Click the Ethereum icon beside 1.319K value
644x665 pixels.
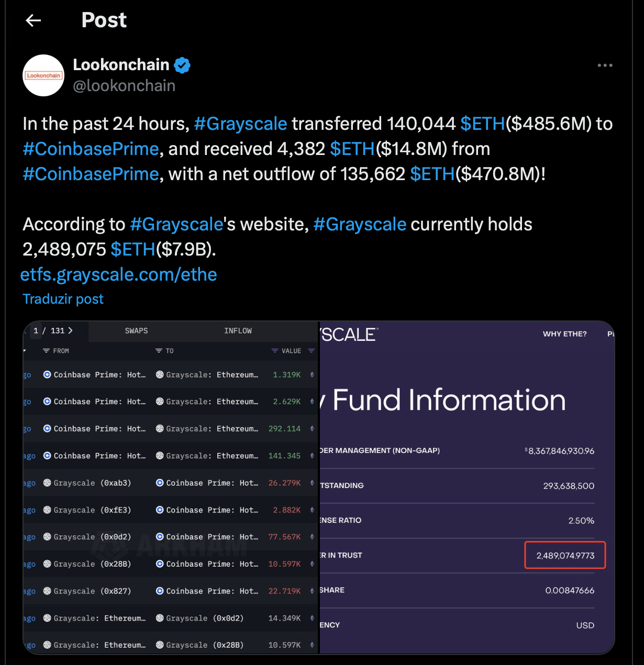point(312,374)
